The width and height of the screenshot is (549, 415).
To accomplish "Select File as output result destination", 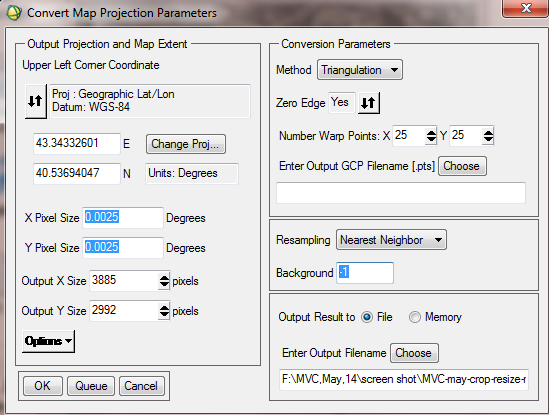I will (x=367, y=317).
